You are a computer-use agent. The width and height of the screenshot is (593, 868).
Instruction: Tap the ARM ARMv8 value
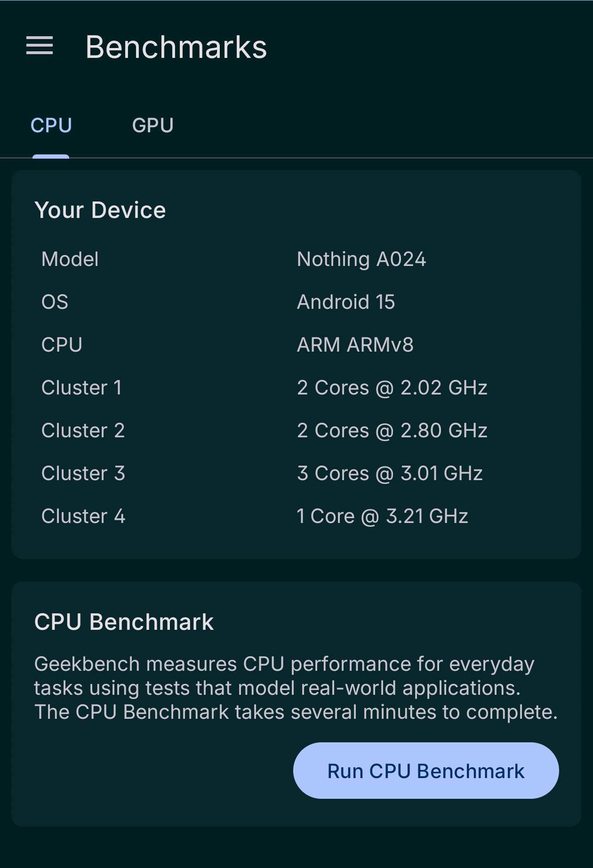(x=355, y=345)
